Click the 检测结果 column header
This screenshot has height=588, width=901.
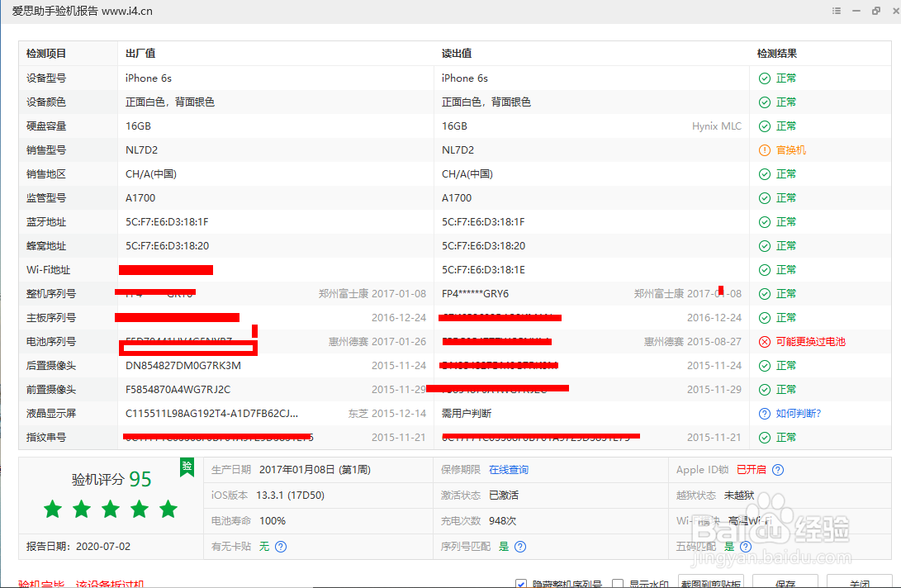click(x=776, y=54)
